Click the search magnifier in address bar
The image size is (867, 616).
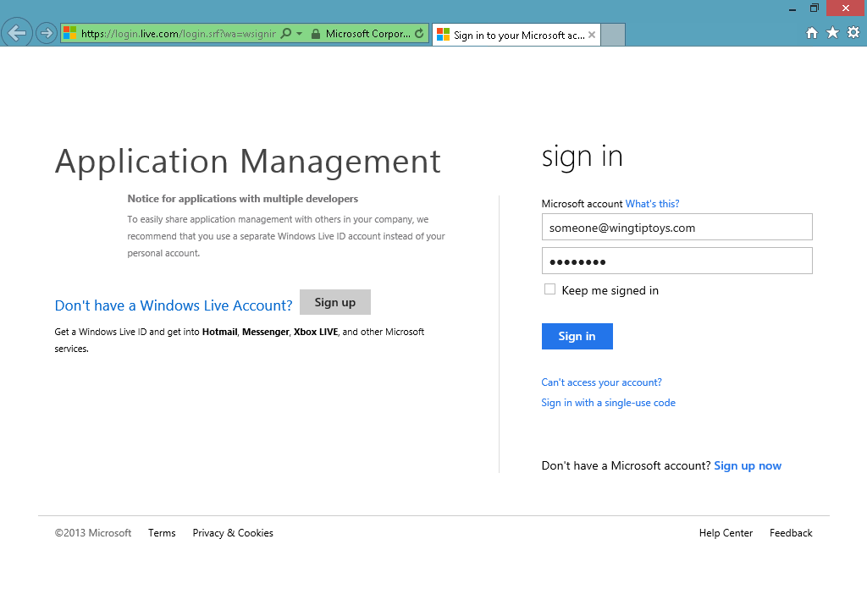tap(286, 34)
